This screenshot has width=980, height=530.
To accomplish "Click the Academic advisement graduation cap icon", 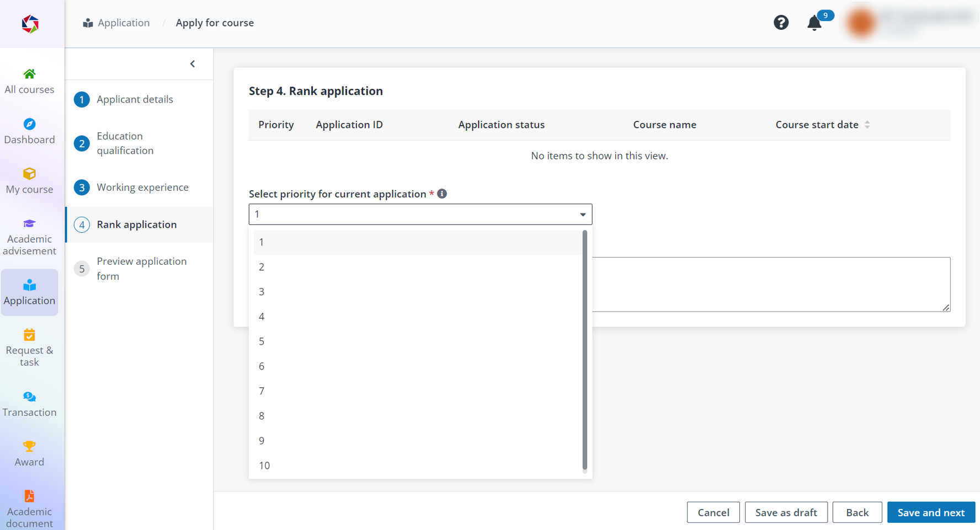I will pyautogui.click(x=29, y=224).
